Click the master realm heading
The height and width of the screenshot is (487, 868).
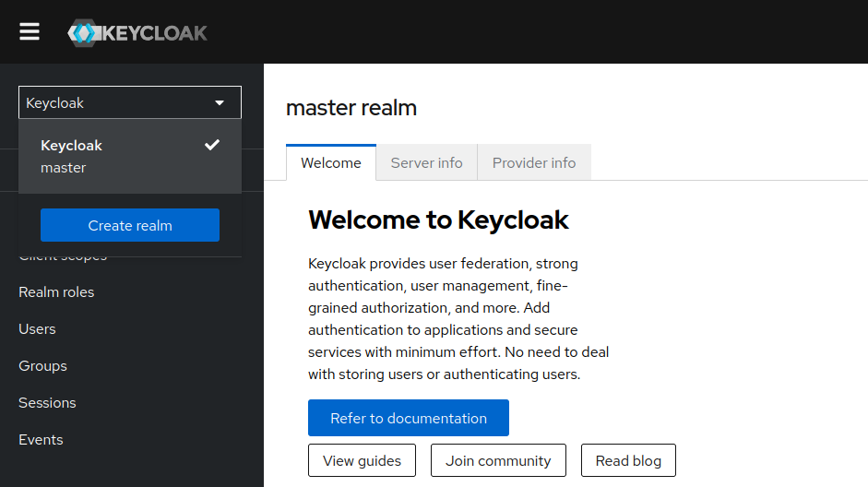pos(351,108)
